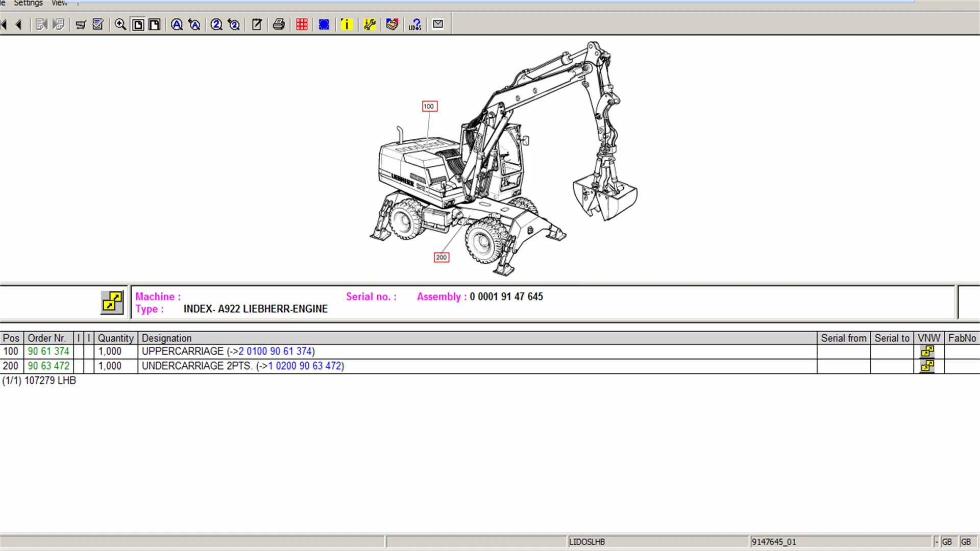The height and width of the screenshot is (551, 980).
Task: Click callout 200 on excavator drawing
Action: (442, 257)
